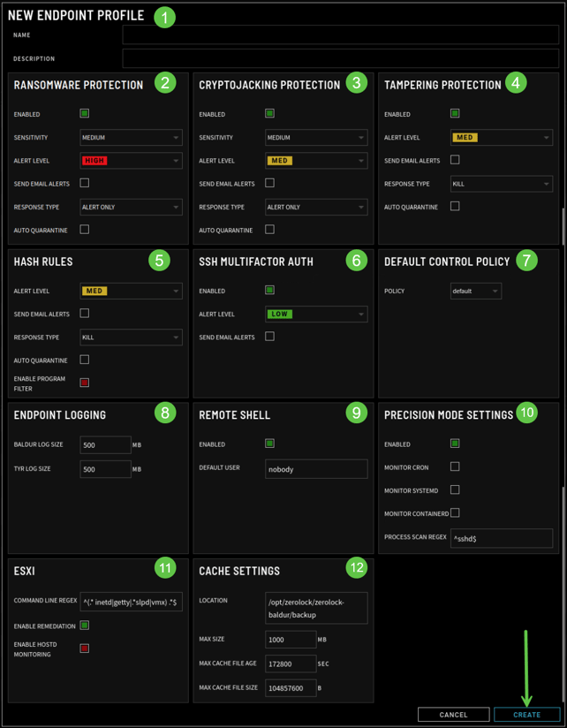
Task: Check Hash Rules Send Email Alerts box
Action: coord(85,314)
